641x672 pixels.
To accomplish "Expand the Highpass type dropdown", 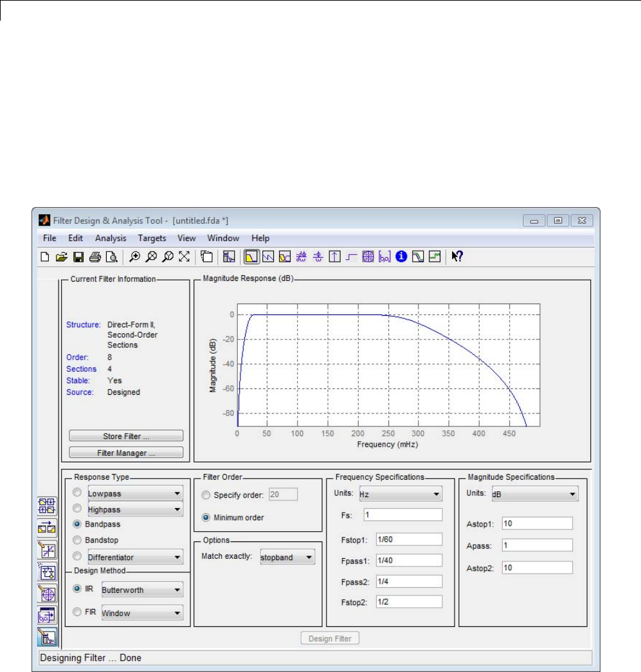I will tap(136, 509).
